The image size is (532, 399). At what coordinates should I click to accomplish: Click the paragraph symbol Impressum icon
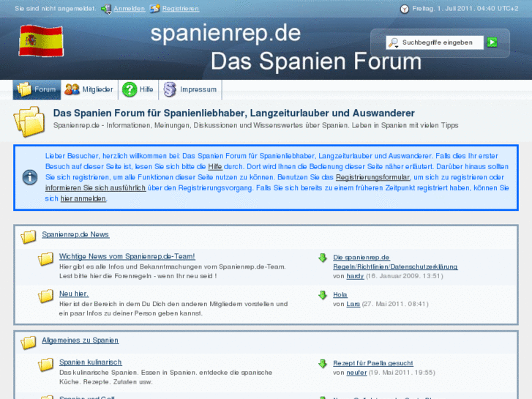[x=170, y=89]
